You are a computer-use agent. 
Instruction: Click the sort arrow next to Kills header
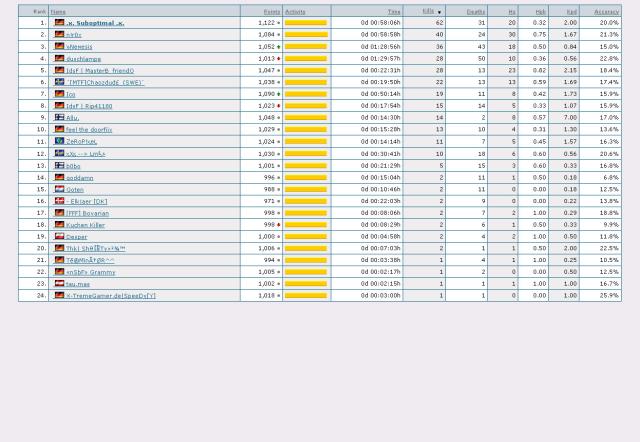[x=439, y=11]
